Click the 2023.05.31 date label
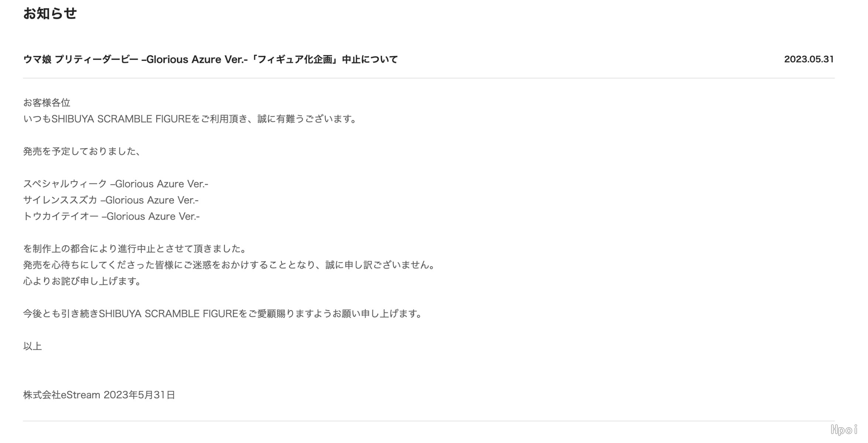This screenshot has width=868, height=443. tap(809, 59)
